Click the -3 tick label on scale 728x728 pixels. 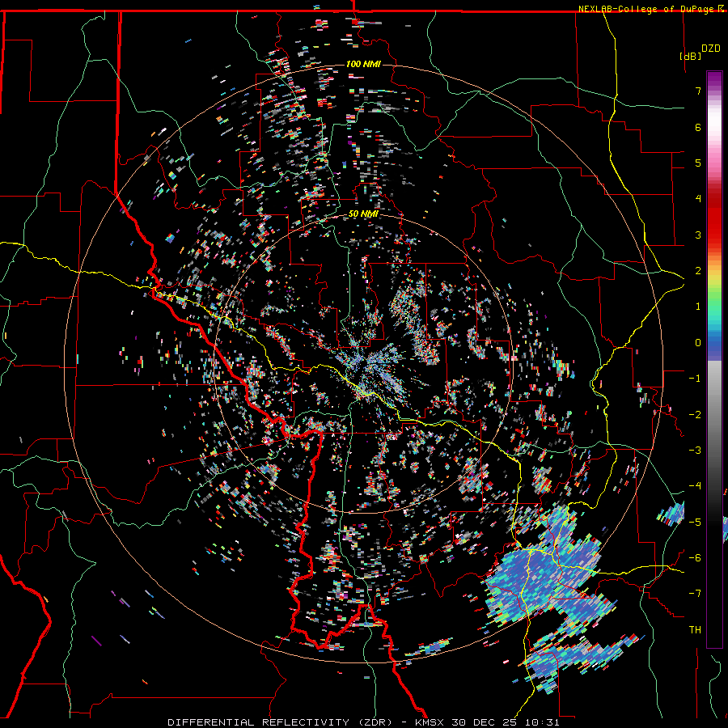pos(695,451)
